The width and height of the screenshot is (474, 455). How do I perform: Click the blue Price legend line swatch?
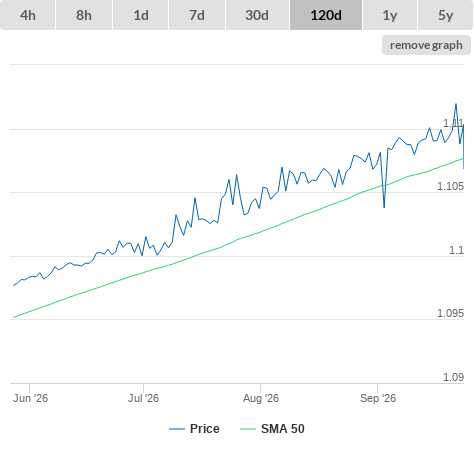[x=177, y=429]
